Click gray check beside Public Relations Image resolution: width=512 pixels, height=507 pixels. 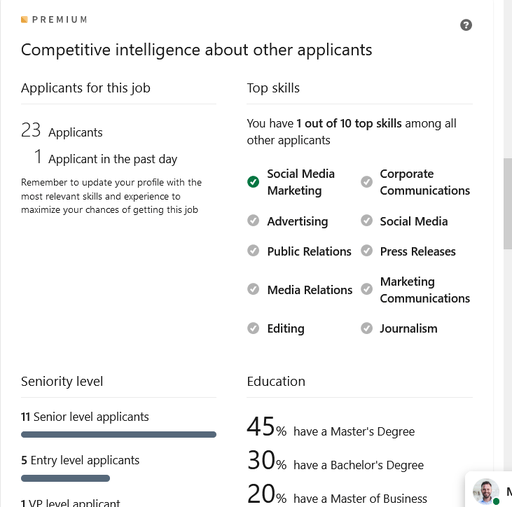pyautogui.click(x=253, y=250)
